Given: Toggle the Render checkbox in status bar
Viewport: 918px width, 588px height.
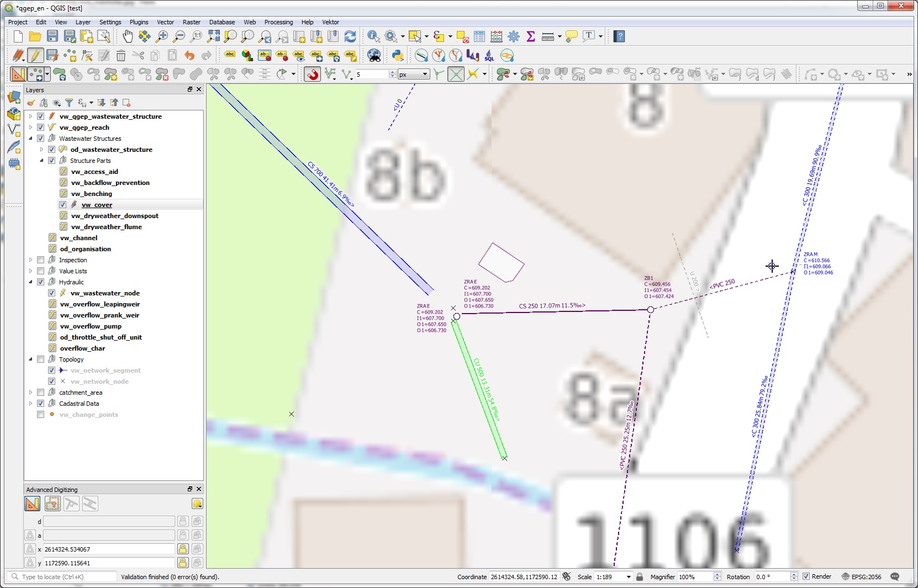Looking at the screenshot, I should point(806,576).
